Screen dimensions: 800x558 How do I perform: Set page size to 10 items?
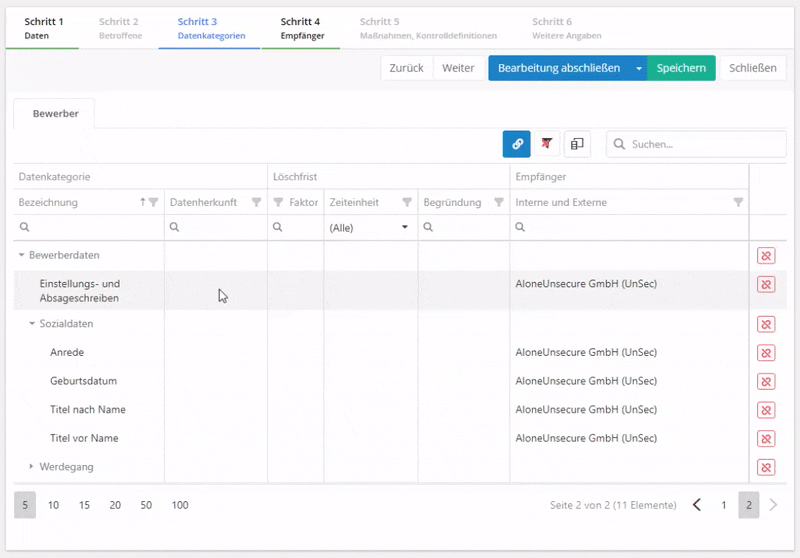coord(54,505)
